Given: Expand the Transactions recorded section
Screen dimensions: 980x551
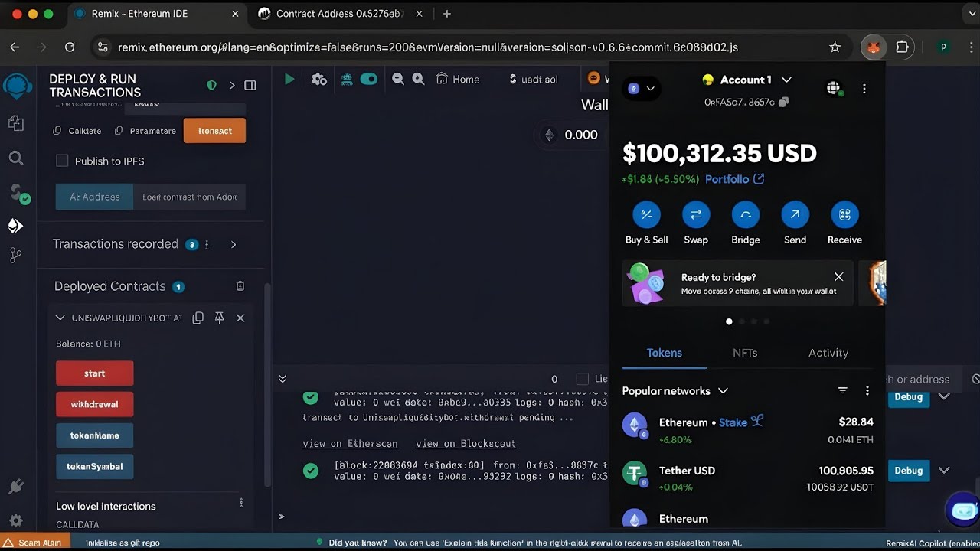Looking at the screenshot, I should click(x=234, y=244).
